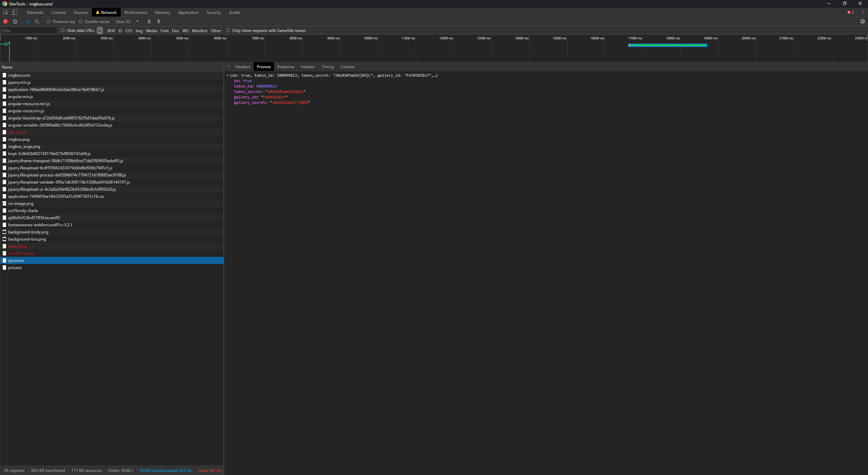Screen dimensions: 868x475
Task: Open the Response tab
Action: (x=285, y=67)
